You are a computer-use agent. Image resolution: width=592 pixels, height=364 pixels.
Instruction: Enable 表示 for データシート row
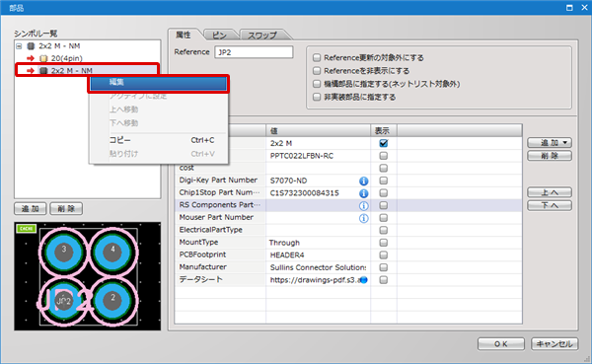(383, 280)
